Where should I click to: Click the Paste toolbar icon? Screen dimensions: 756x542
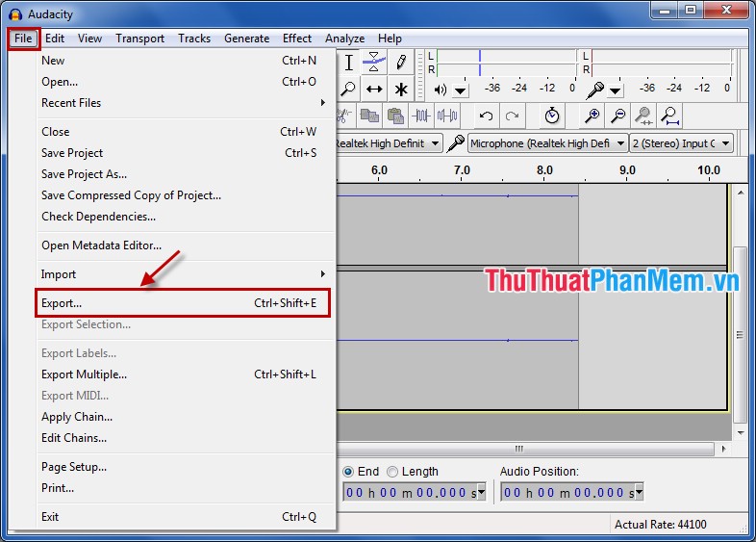click(395, 116)
